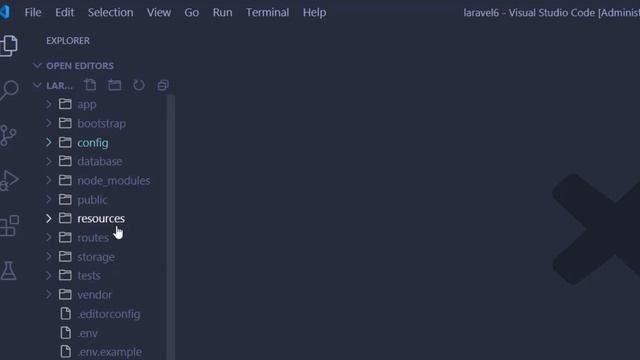Click the New File icon in explorer header
Image resolution: width=640 pixels, height=360 pixels.
90,85
